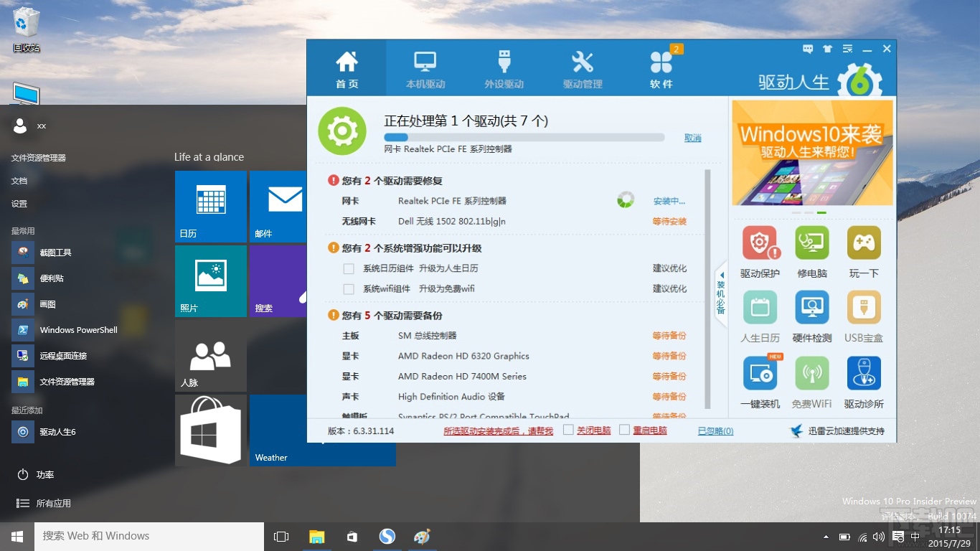Open the 软件 tab with notification badge
The width and height of the screenshot is (980, 551).
(661, 67)
